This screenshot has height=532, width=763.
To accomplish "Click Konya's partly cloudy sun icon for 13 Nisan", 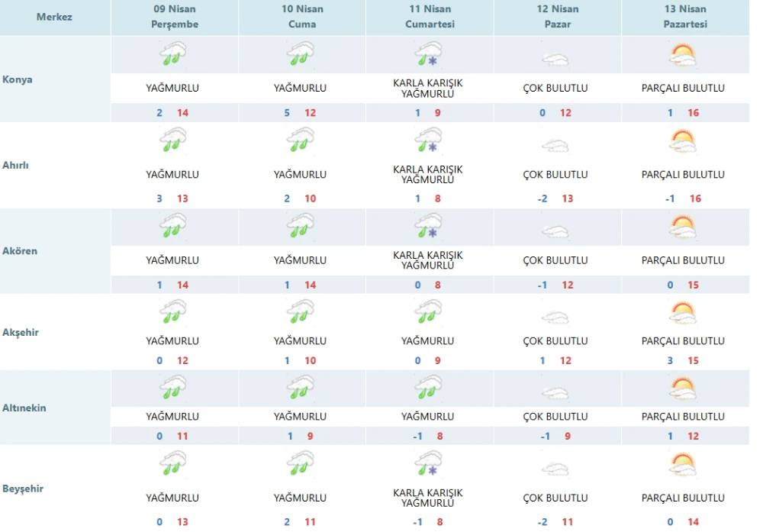I will pyautogui.click(x=682, y=55).
